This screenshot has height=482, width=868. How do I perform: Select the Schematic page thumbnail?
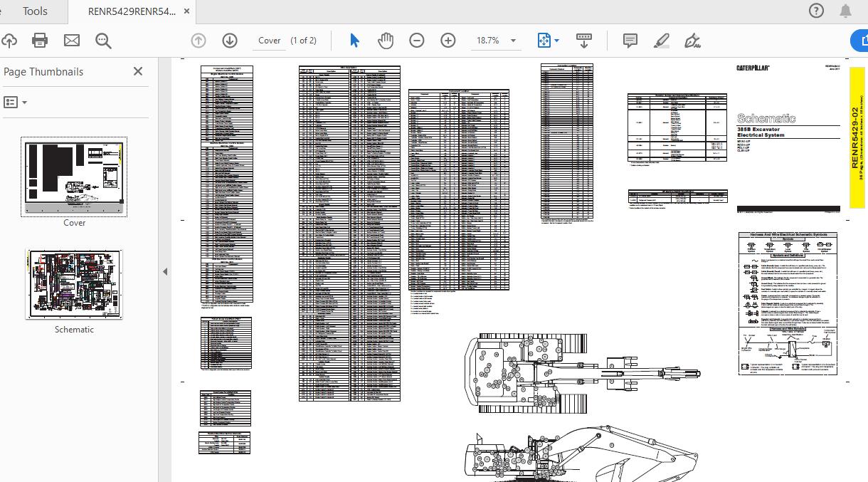coord(74,284)
